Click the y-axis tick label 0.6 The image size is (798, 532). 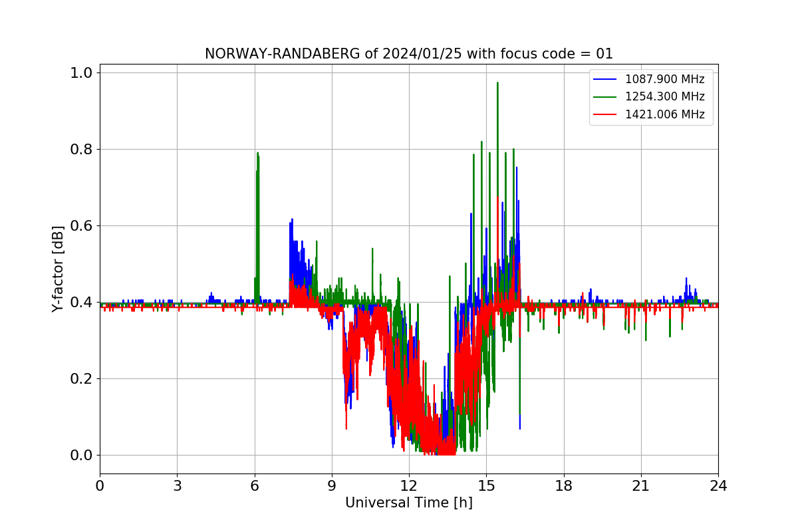[81, 226]
